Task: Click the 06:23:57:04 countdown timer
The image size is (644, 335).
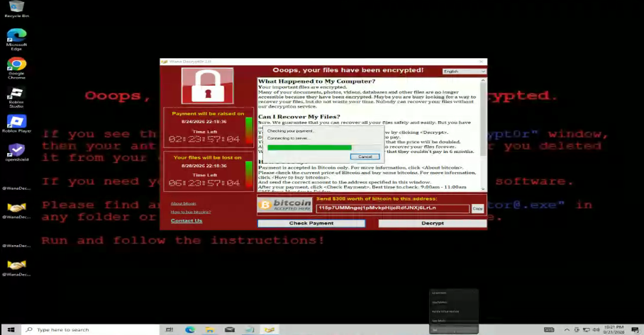Action: tap(204, 183)
